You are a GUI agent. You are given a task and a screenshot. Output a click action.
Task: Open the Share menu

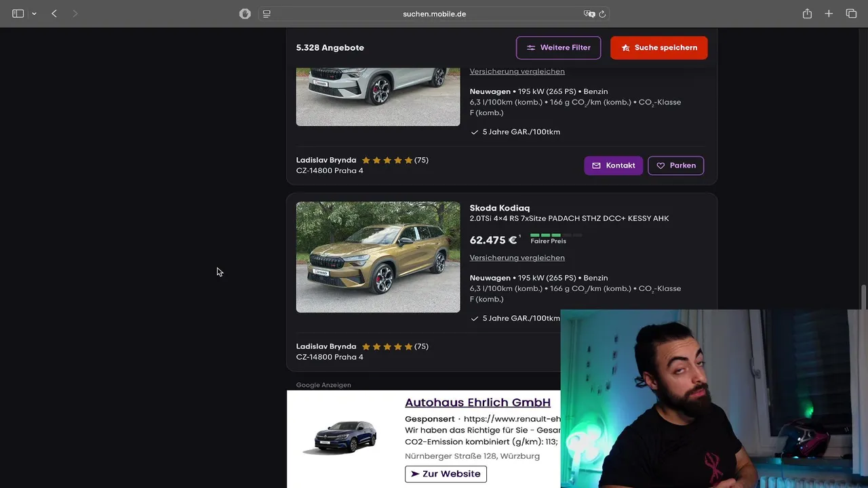(x=807, y=14)
